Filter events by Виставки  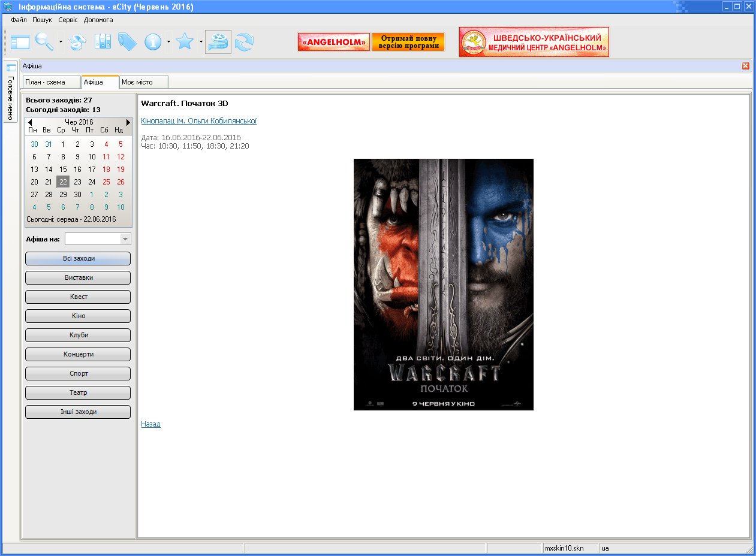pos(78,277)
